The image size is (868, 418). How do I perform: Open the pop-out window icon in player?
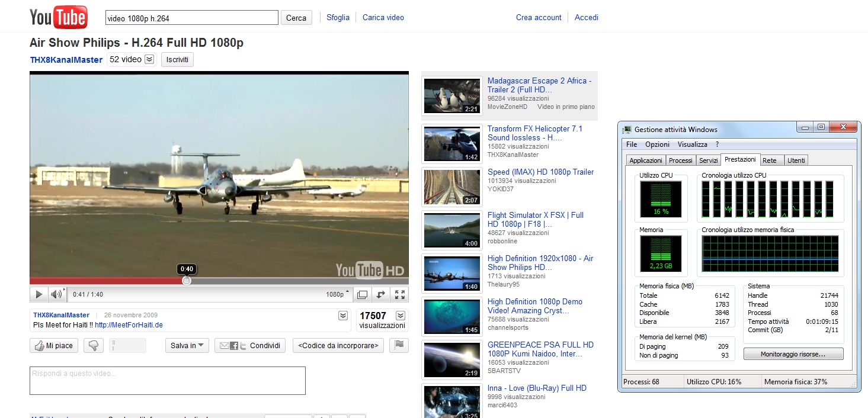pyautogui.click(x=361, y=294)
